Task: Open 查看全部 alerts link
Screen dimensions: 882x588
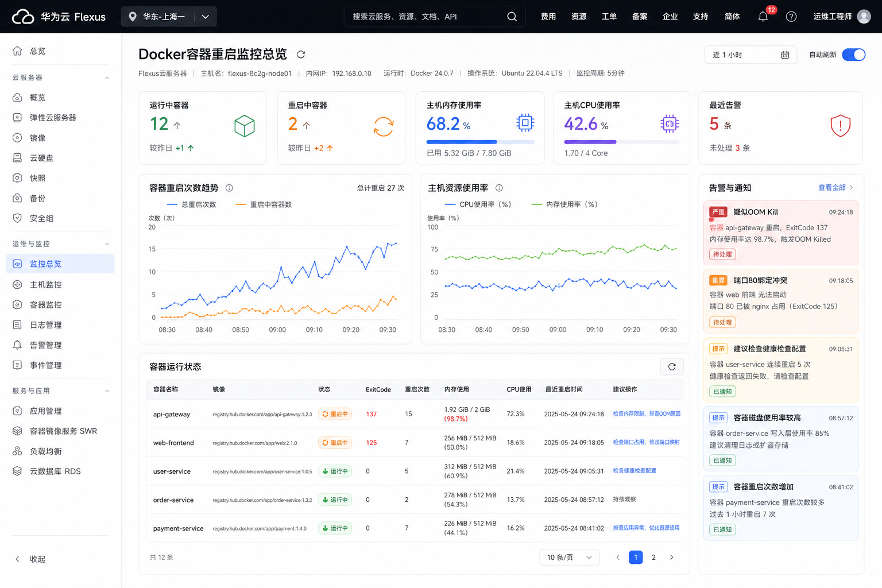Action: 835,188
